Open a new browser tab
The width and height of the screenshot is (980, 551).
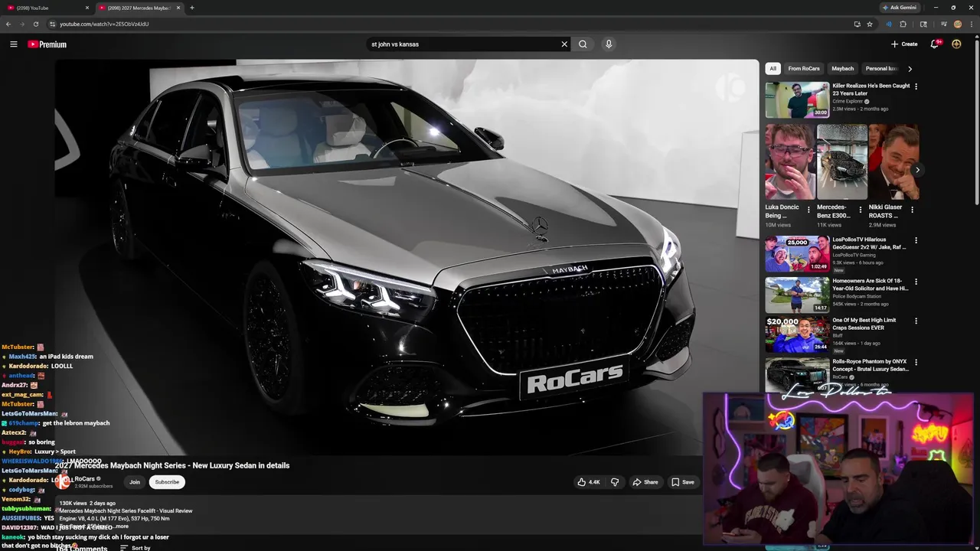coord(191,8)
